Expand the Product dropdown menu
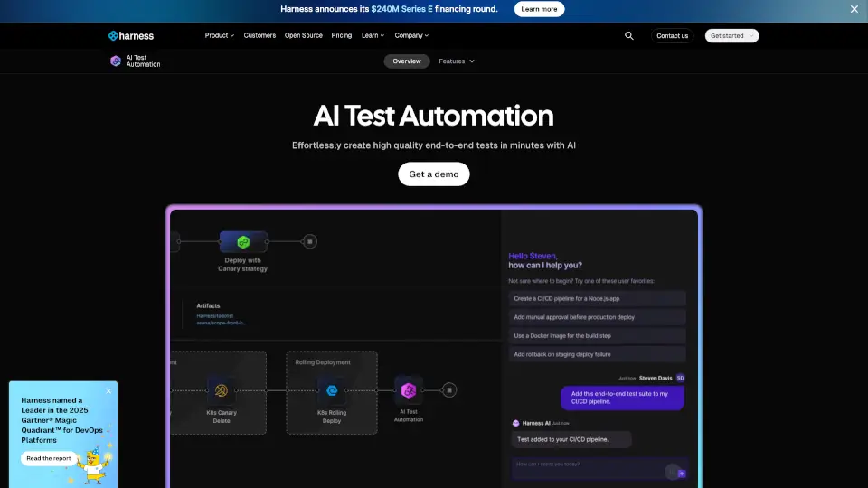The width and height of the screenshot is (868, 488). (219, 35)
